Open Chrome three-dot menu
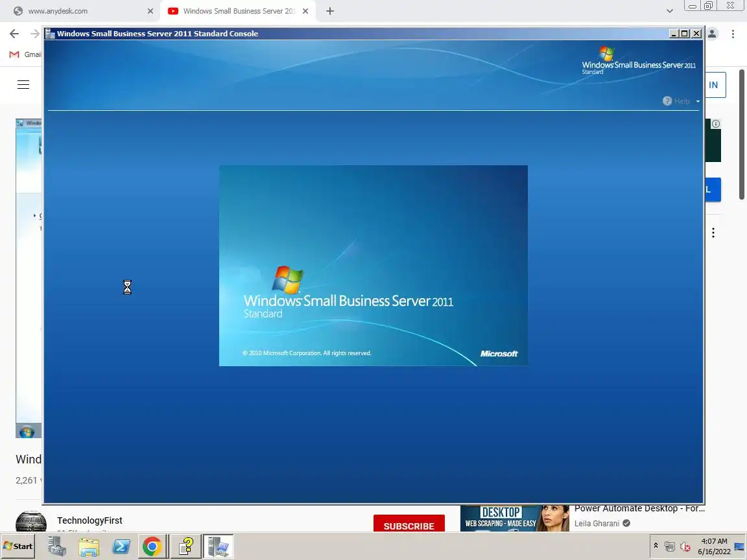Viewport: 747px width, 560px height. point(733,34)
